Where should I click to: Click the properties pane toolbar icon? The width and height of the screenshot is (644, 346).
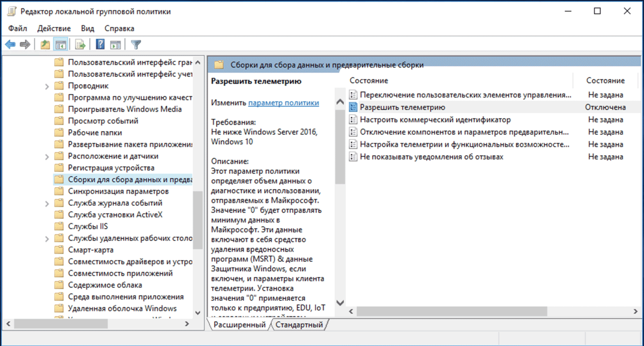click(115, 44)
